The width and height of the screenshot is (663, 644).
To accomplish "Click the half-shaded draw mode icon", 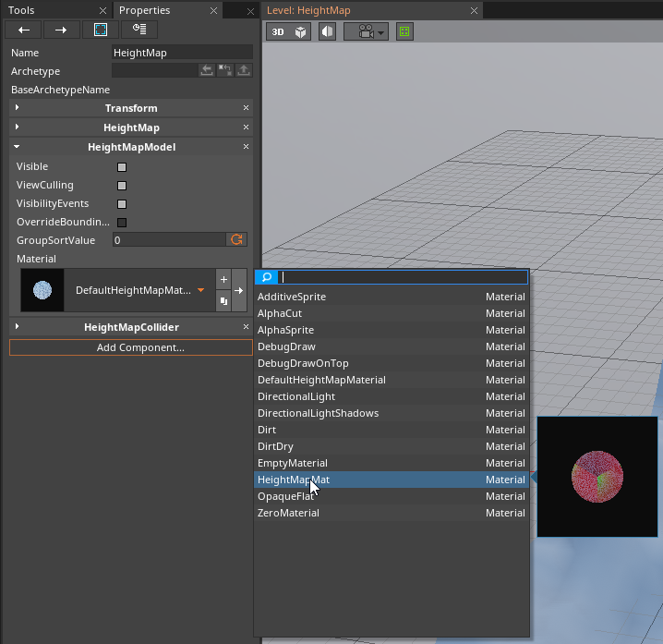I will point(327,32).
